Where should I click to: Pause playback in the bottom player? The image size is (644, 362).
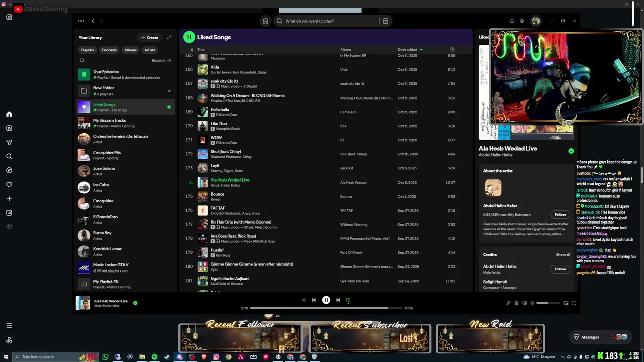(x=326, y=300)
